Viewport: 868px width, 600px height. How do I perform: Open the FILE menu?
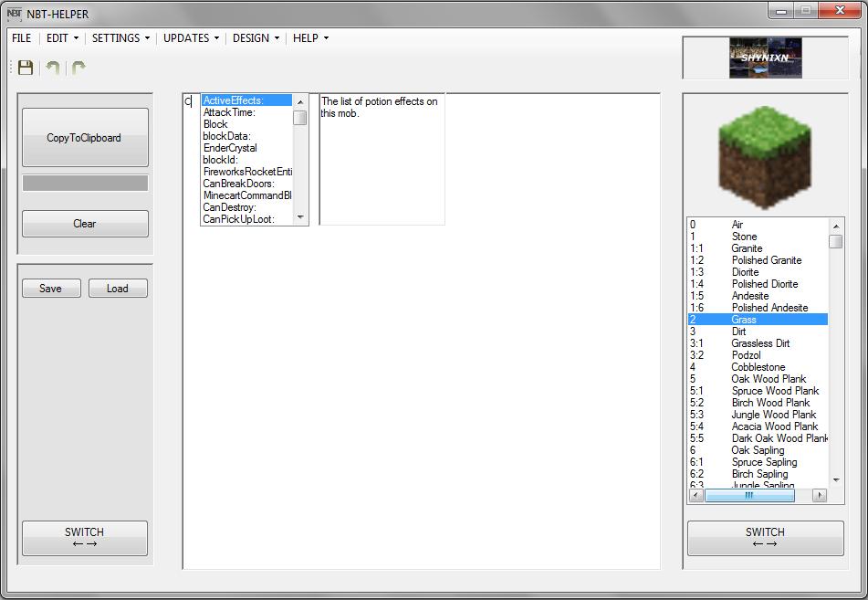click(22, 38)
